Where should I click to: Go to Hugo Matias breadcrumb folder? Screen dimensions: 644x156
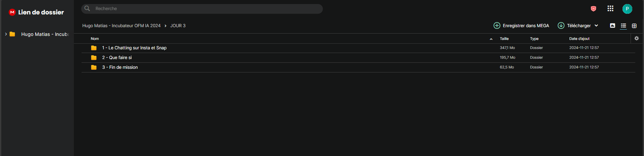[121, 25]
